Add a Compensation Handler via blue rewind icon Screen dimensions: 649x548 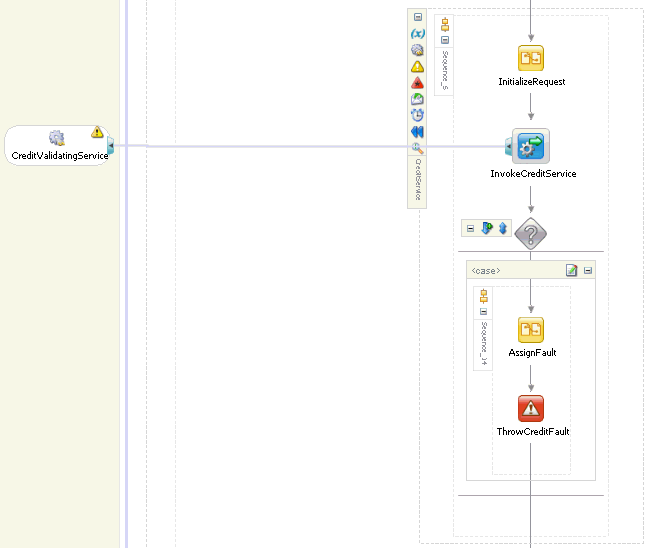[x=417, y=132]
